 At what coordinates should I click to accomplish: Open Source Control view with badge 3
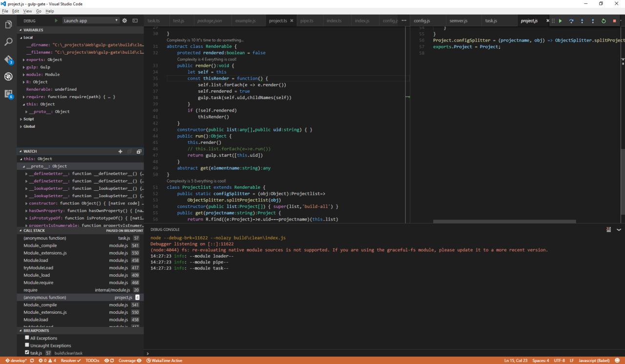point(8,60)
